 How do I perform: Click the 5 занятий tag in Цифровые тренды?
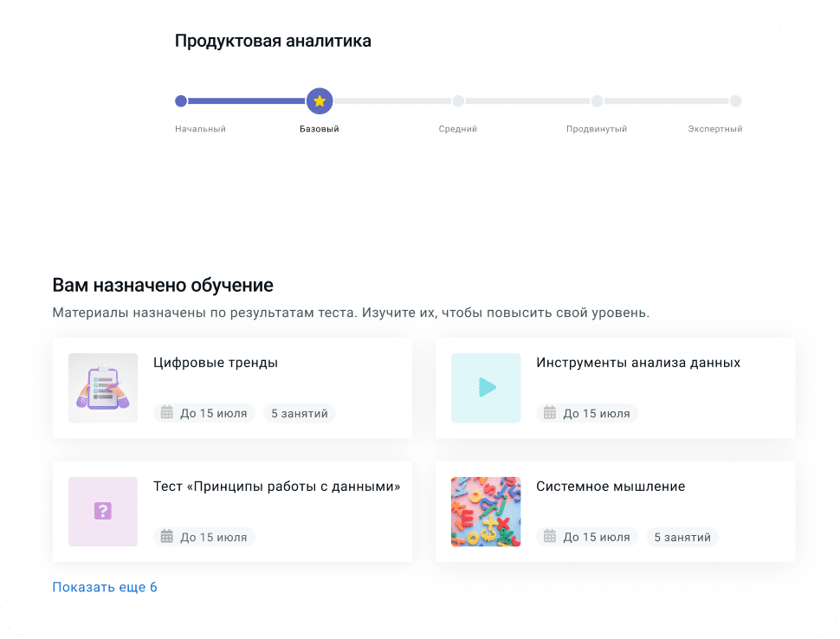pos(300,413)
